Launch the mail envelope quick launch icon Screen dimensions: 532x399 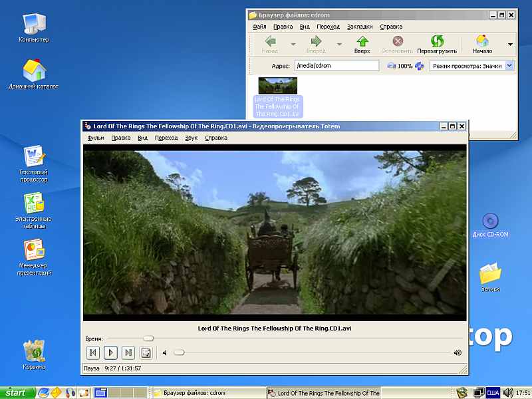point(56,393)
